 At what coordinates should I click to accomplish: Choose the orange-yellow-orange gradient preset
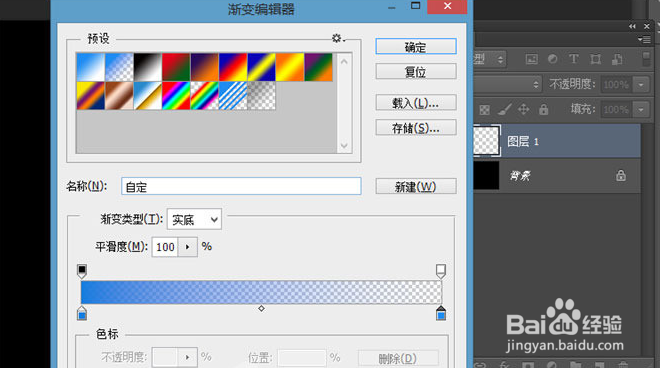[x=290, y=67]
